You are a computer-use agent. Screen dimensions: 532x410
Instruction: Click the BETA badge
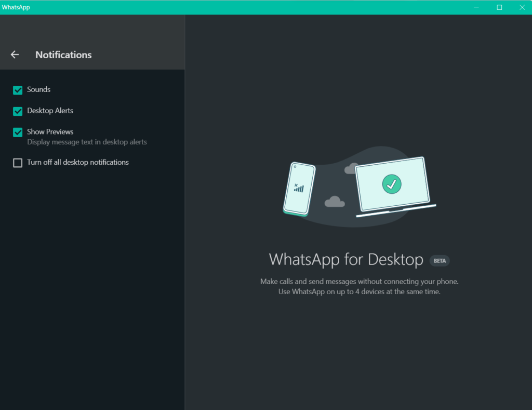point(440,261)
